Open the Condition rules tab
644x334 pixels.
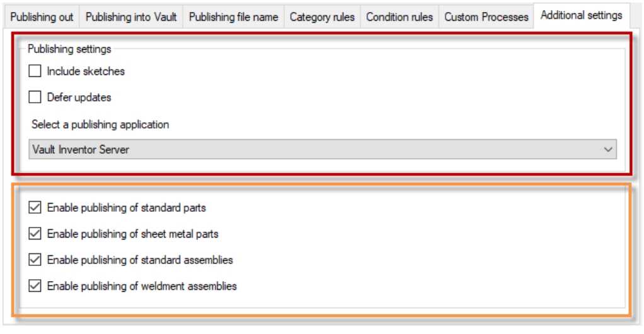click(x=400, y=17)
